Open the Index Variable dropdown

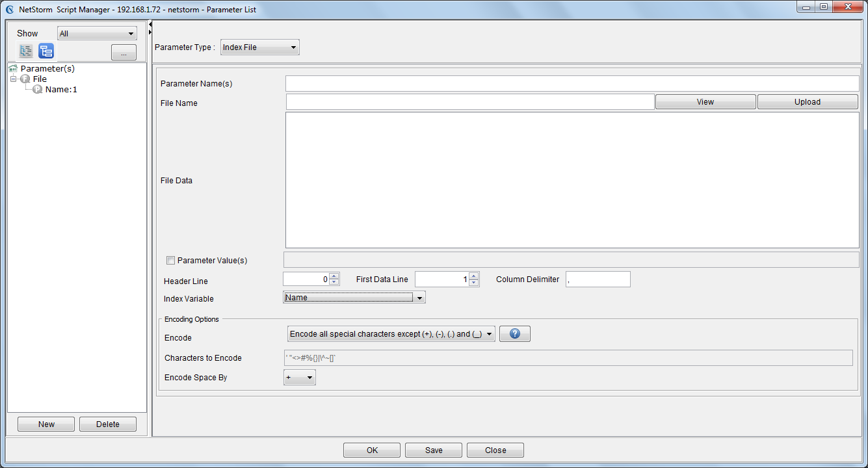point(354,297)
